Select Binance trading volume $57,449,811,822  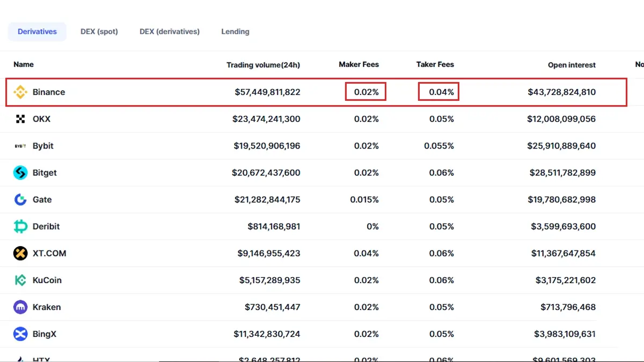click(x=267, y=92)
